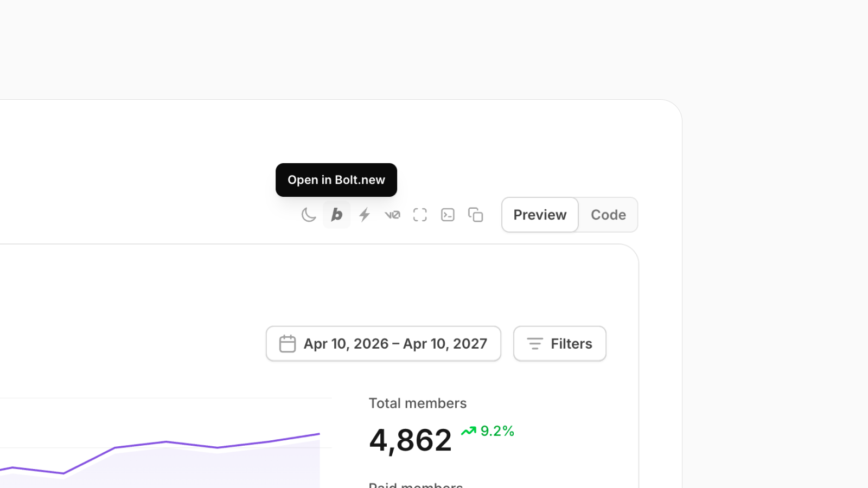Click the purple chart line
Screen dimensions: 868x488
[x=165, y=442]
